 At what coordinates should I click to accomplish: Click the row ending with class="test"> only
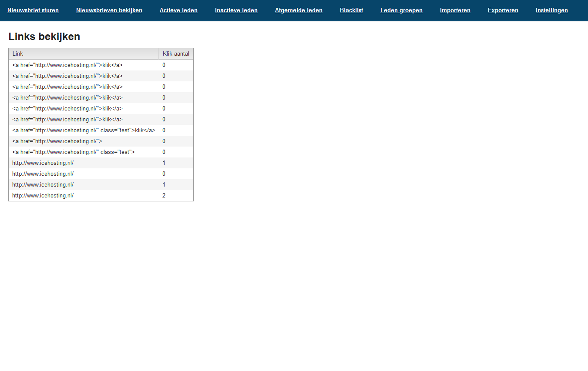(74, 152)
